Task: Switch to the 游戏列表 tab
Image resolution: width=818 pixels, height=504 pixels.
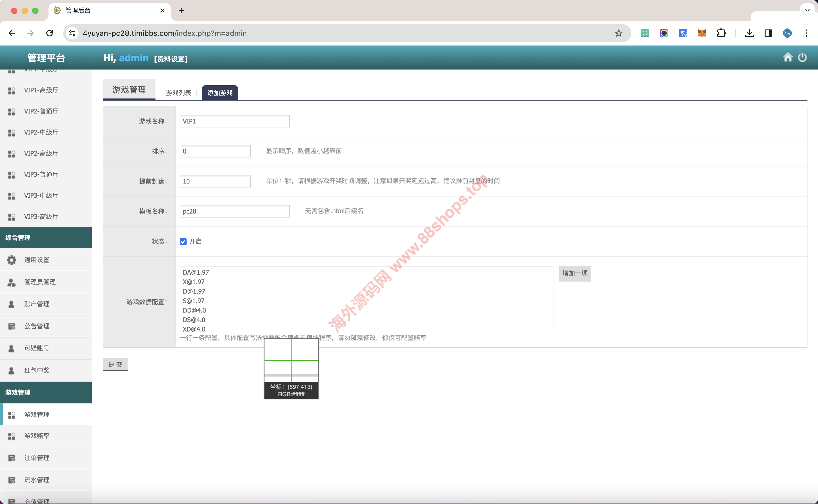Action: click(x=178, y=93)
